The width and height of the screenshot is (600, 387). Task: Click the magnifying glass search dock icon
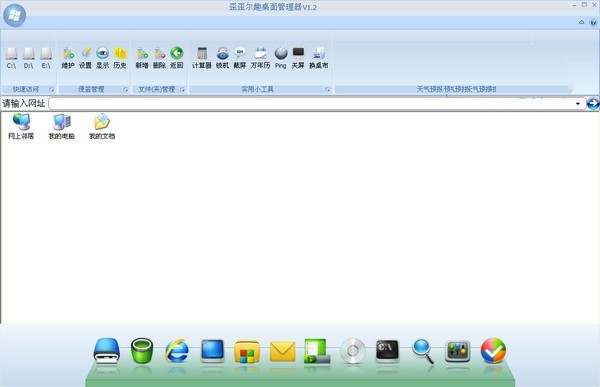pyautogui.click(x=423, y=351)
